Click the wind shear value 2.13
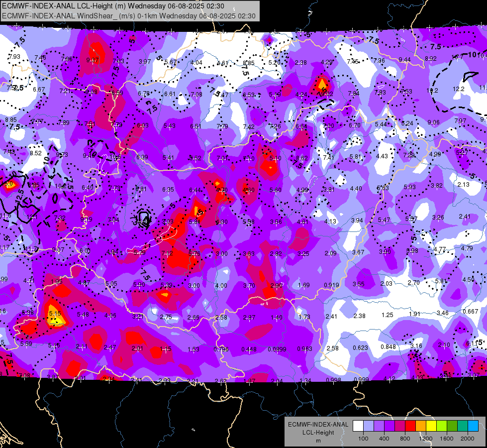This screenshot has height=448, width=487. tap(464, 185)
